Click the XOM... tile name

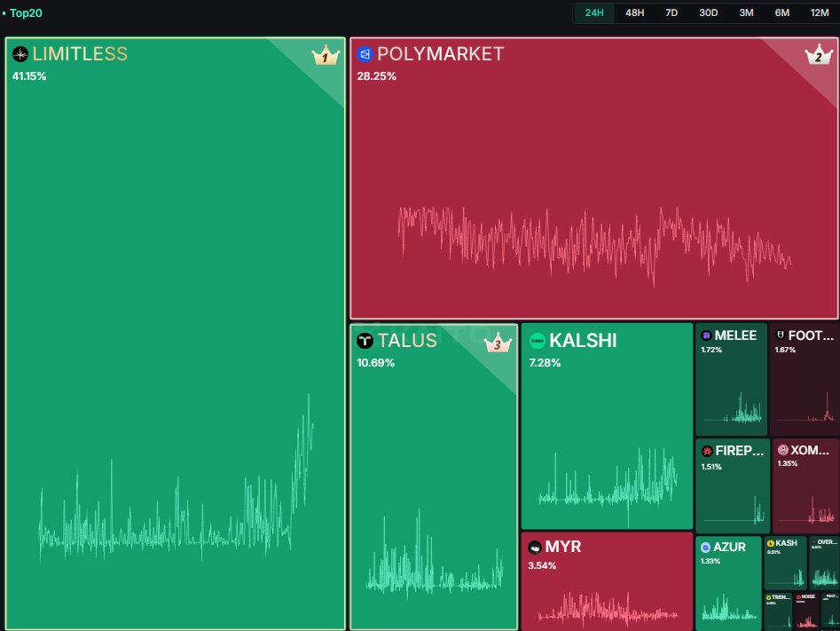coord(810,450)
